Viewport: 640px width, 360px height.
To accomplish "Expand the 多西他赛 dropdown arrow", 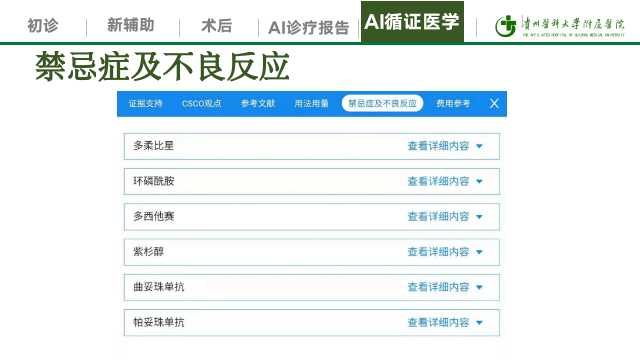I will 480,217.
